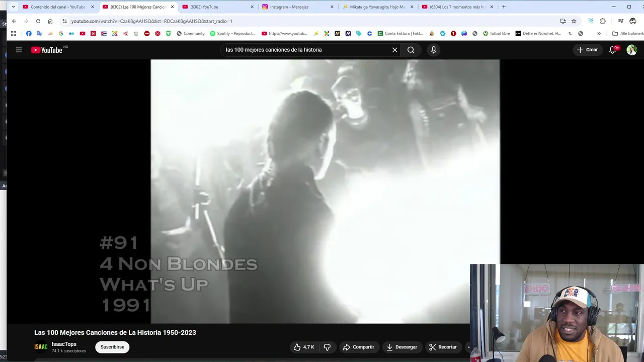Open the apps grid in bookmarks bar
The width and height of the screenshot is (644, 362).
click(x=14, y=34)
